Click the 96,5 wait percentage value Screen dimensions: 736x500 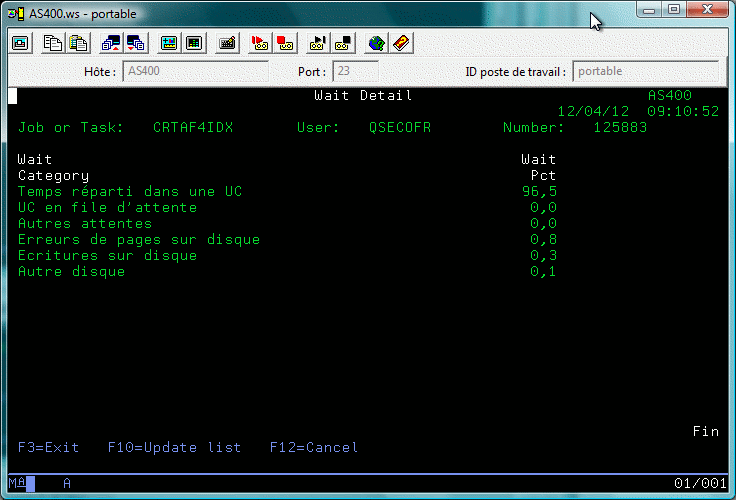tap(539, 192)
